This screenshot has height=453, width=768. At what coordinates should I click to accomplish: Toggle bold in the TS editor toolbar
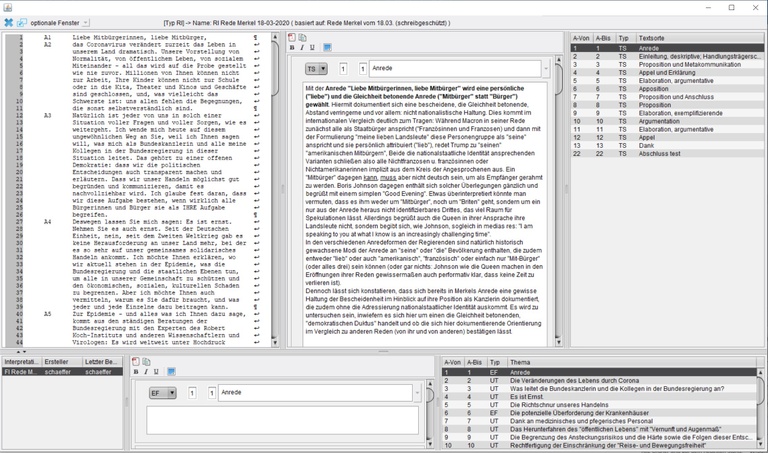(292, 48)
